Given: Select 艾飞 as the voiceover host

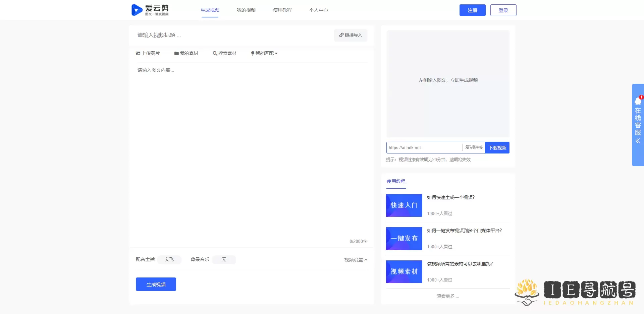Looking at the screenshot, I should pos(169,259).
